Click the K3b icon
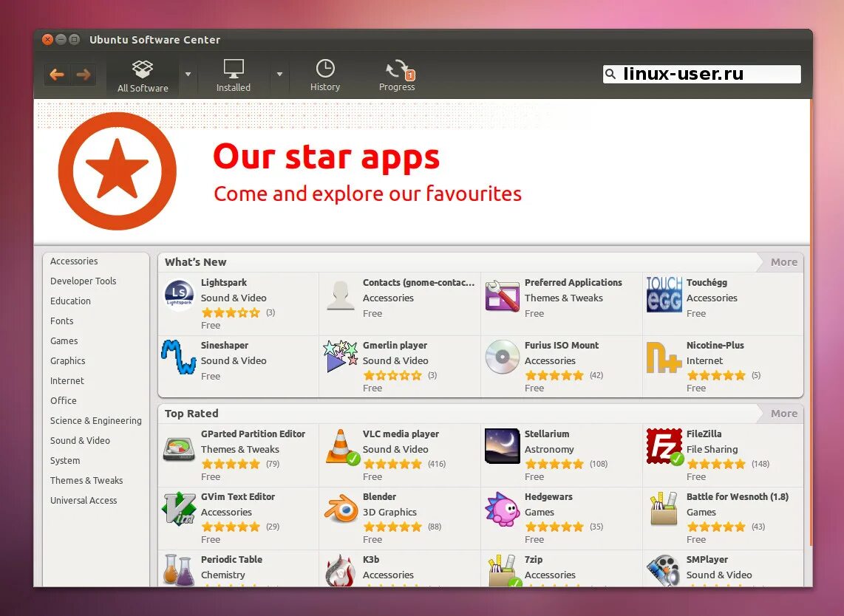844x616 pixels. tap(340, 570)
